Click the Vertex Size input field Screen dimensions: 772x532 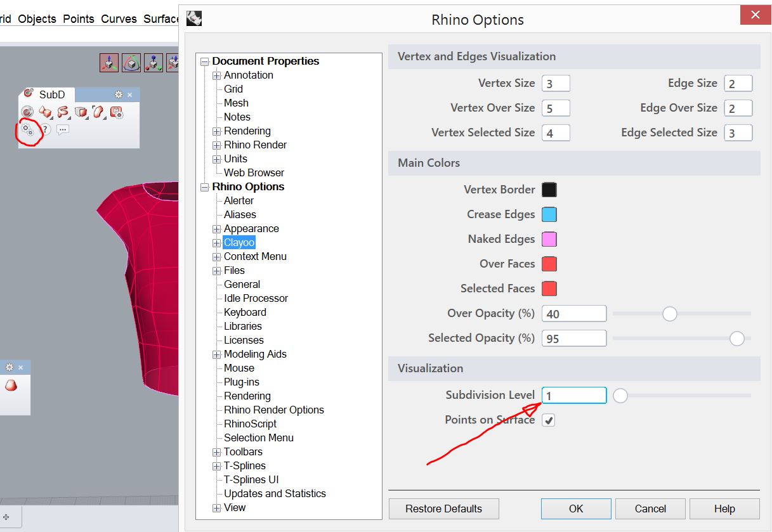556,84
